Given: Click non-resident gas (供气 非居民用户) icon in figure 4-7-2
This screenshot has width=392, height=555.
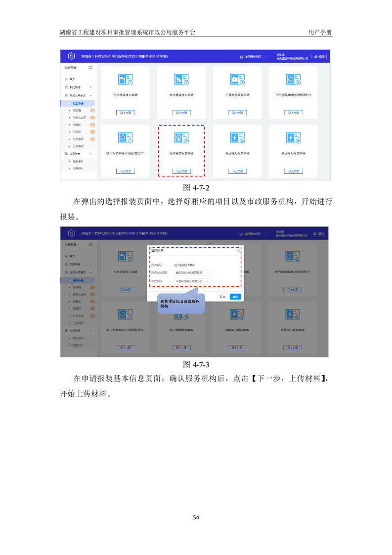Looking at the screenshot, I should [x=293, y=79].
